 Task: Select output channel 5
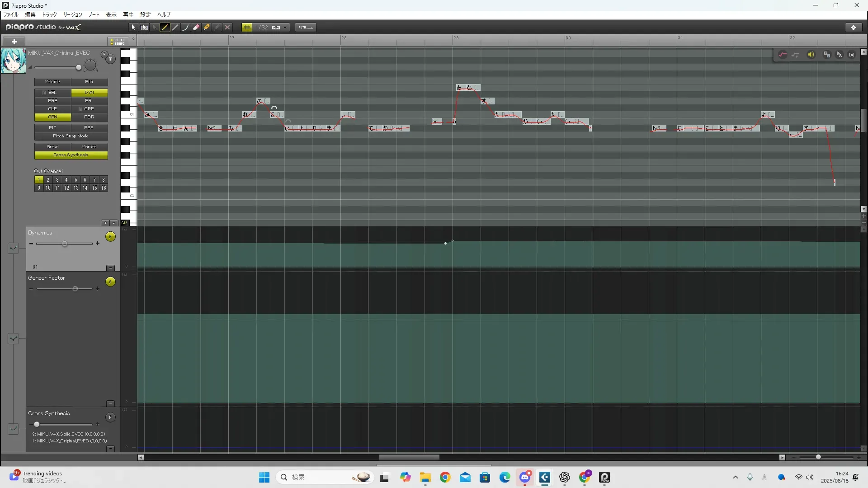coord(76,180)
